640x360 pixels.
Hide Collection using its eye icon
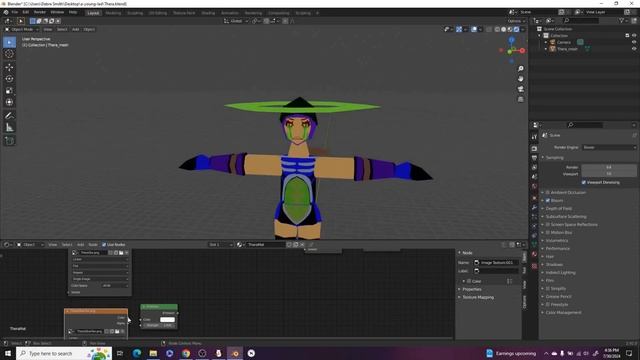point(634,36)
